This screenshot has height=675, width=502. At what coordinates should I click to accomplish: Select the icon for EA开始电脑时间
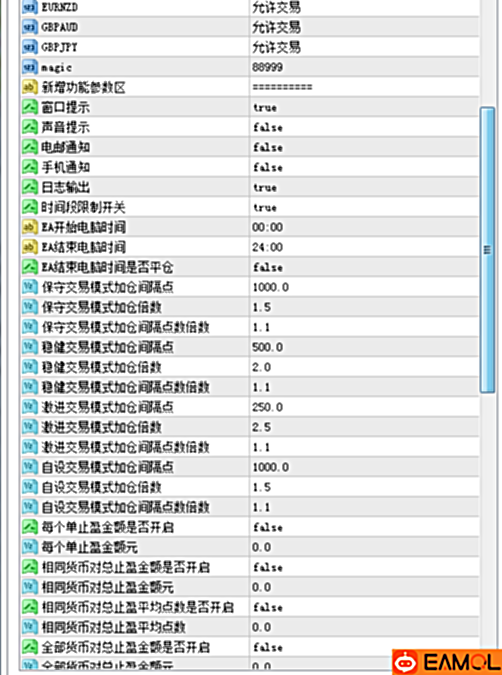point(30,227)
